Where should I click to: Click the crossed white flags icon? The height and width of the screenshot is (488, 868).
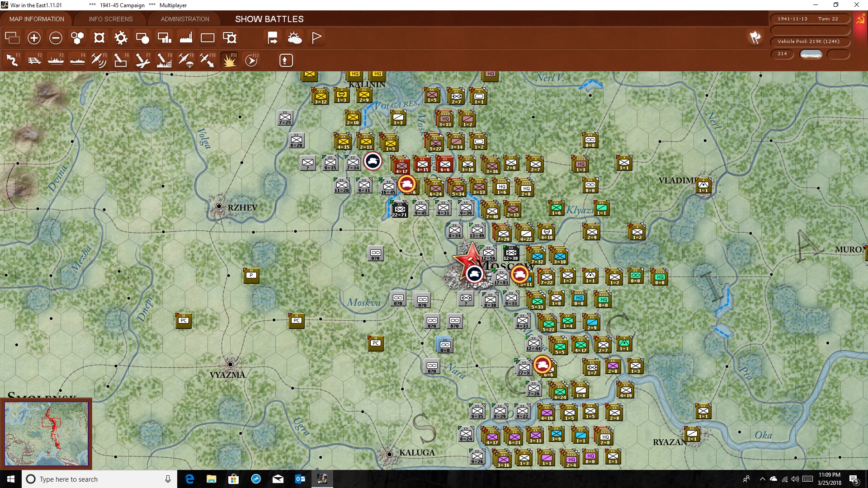pyautogui.click(x=755, y=38)
